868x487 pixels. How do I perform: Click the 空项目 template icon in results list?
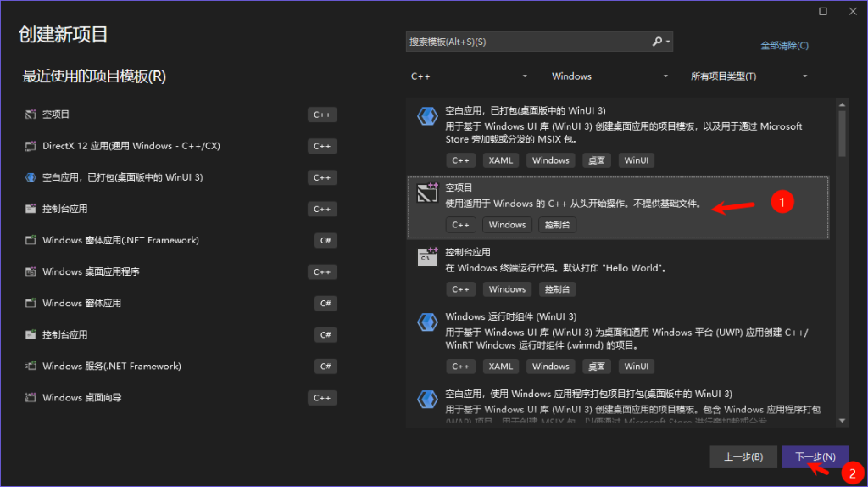pyautogui.click(x=427, y=194)
